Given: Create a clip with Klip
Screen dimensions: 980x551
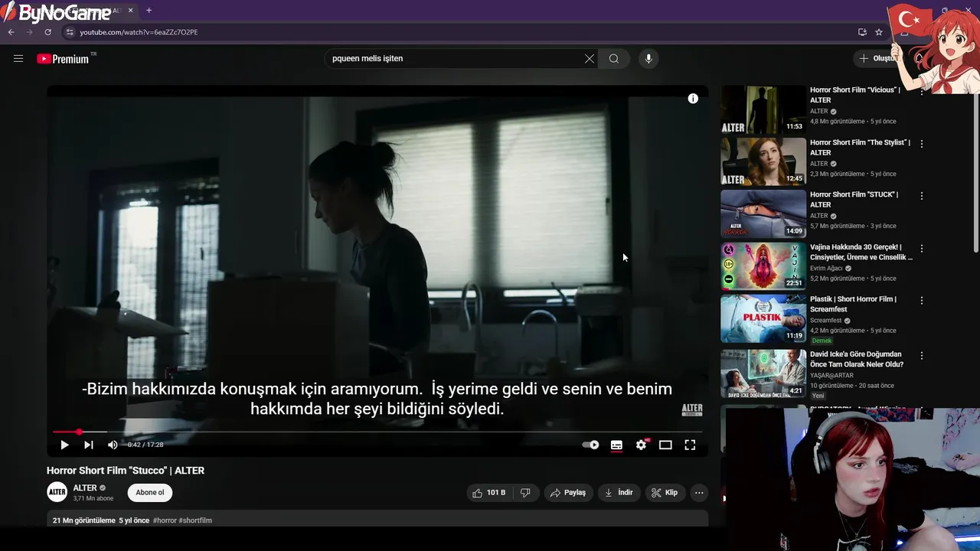Looking at the screenshot, I should pos(665,493).
